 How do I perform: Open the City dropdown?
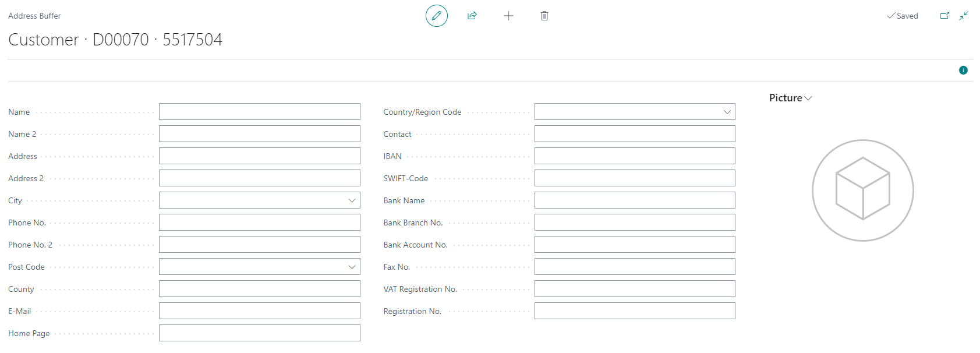352,200
